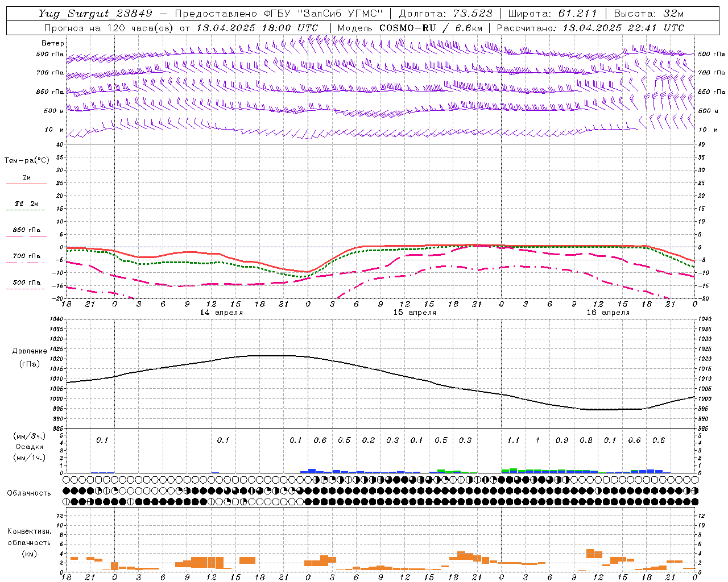Viewport: 728px width, 582px height.
Task: Click the 12 tick on right convective cloud axis
Action: pos(701,516)
